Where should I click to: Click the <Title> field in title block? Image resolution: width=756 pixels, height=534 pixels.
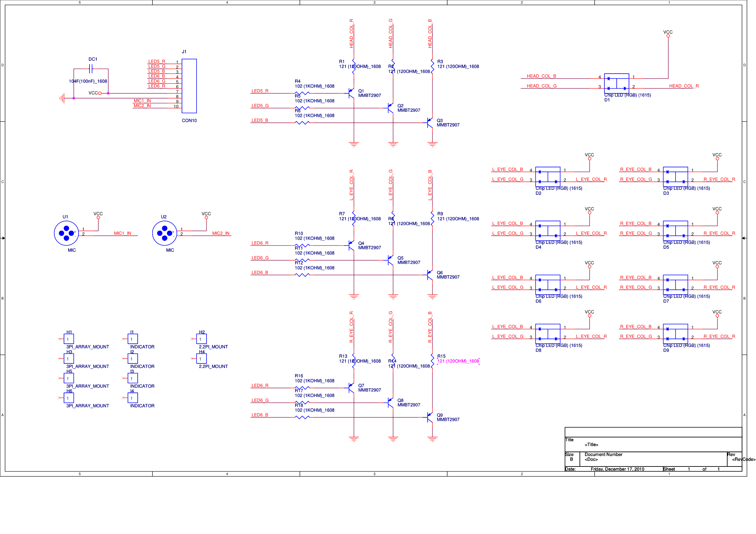(591, 445)
